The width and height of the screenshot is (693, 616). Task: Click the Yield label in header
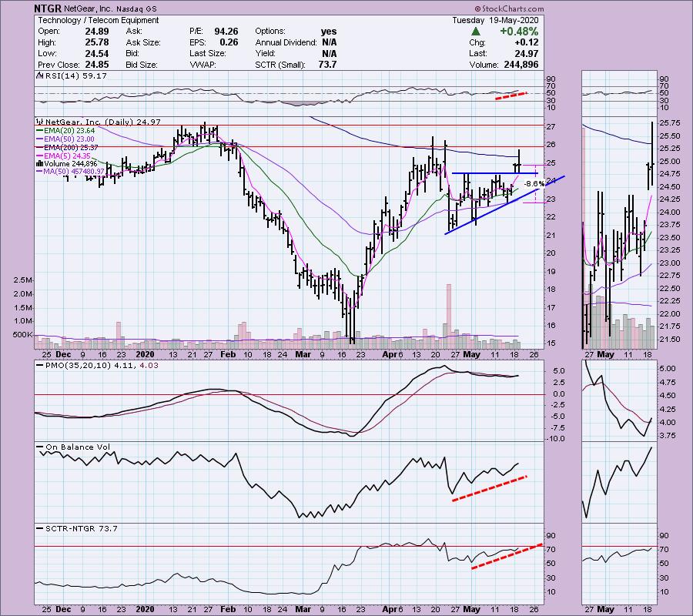pos(264,53)
